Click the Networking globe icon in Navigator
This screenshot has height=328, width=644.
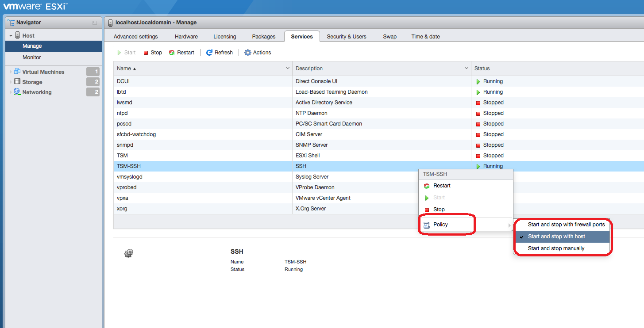click(x=17, y=92)
